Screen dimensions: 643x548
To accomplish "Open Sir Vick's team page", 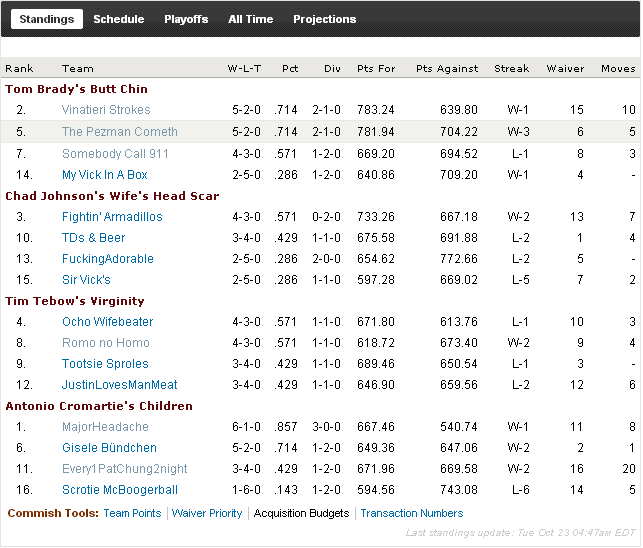I will (86, 280).
